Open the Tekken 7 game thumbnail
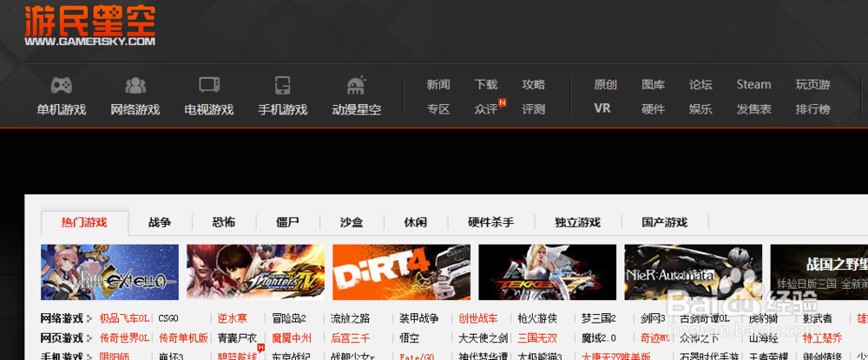This screenshot has width=868, height=360. point(548,272)
